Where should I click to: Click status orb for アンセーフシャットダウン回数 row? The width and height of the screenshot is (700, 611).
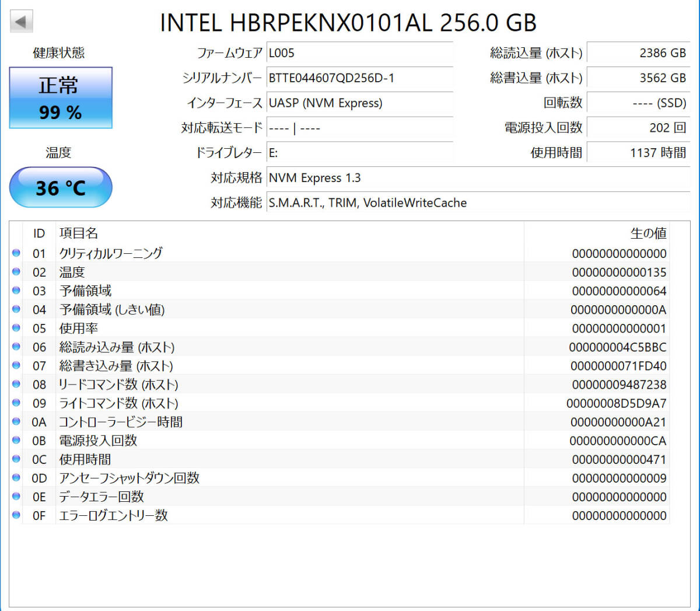(16, 477)
